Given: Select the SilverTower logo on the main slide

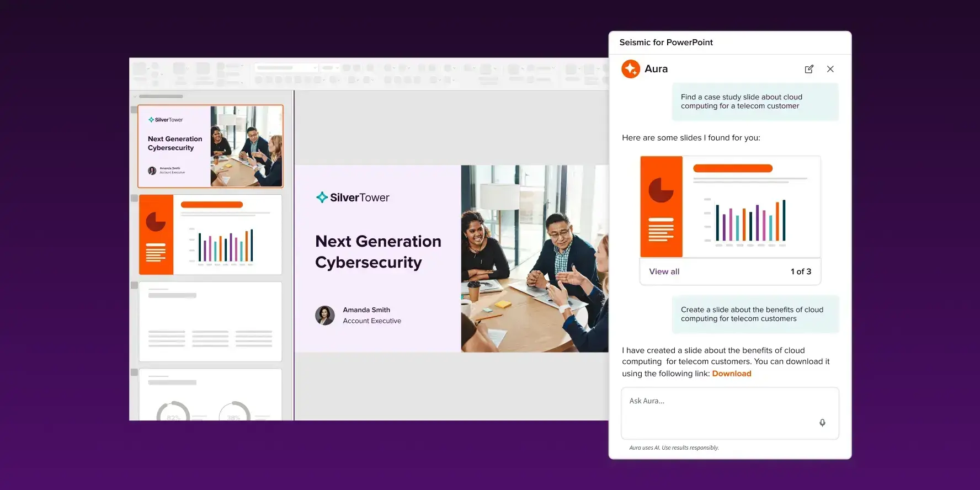Looking at the screenshot, I should click(x=353, y=198).
